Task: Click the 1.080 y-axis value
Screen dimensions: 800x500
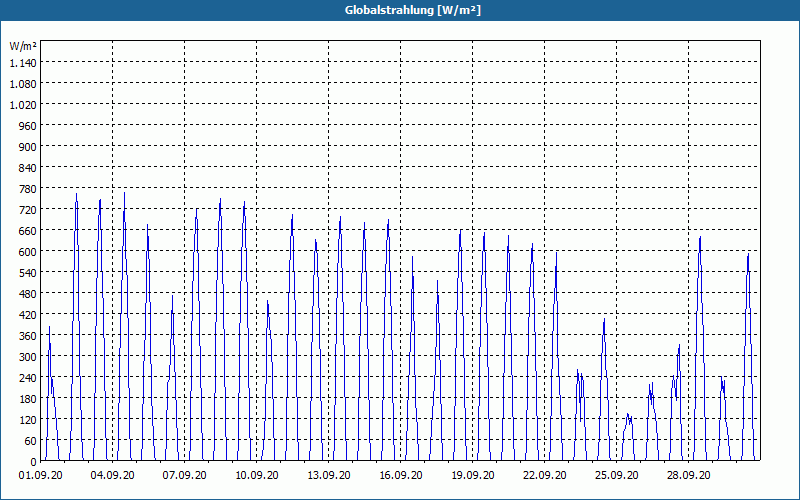Action: [23, 84]
